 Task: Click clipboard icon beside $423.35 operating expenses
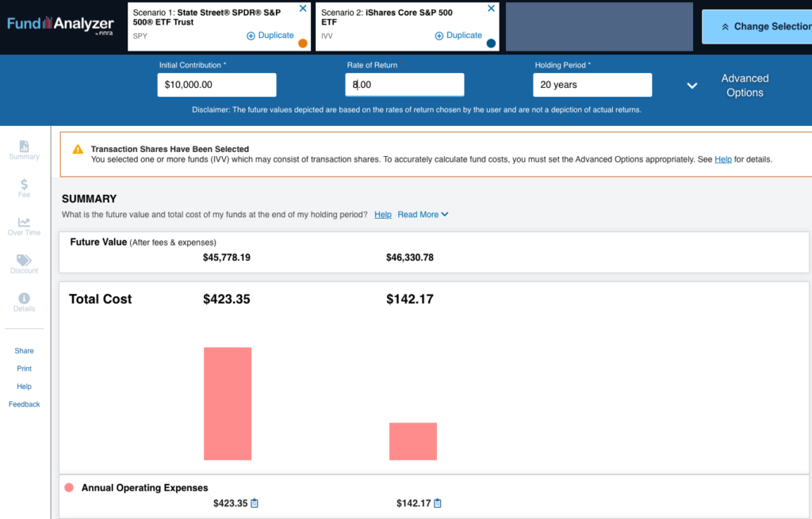[255, 503]
